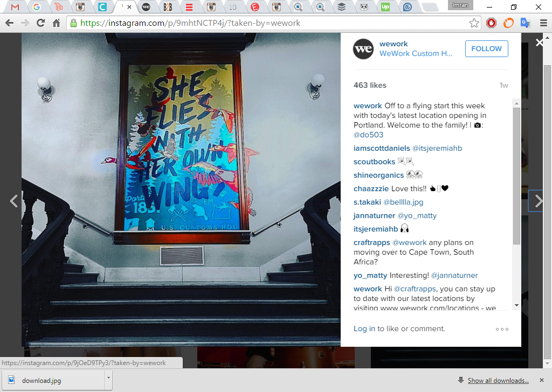Open shineorganics commenter profile
The width and height of the screenshot is (552, 392).
click(378, 175)
